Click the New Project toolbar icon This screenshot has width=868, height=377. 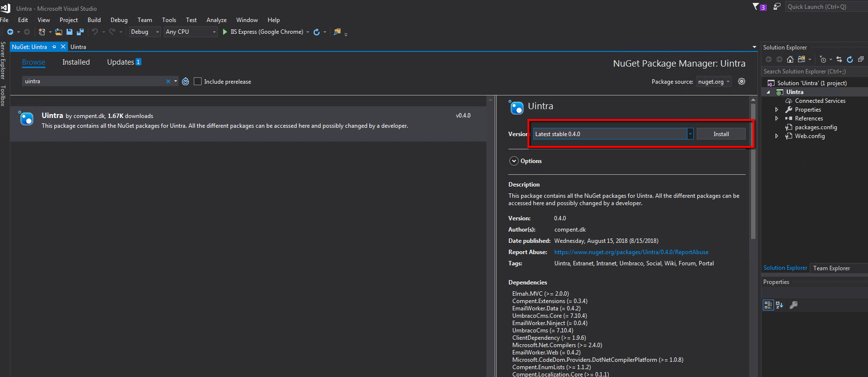click(x=42, y=32)
